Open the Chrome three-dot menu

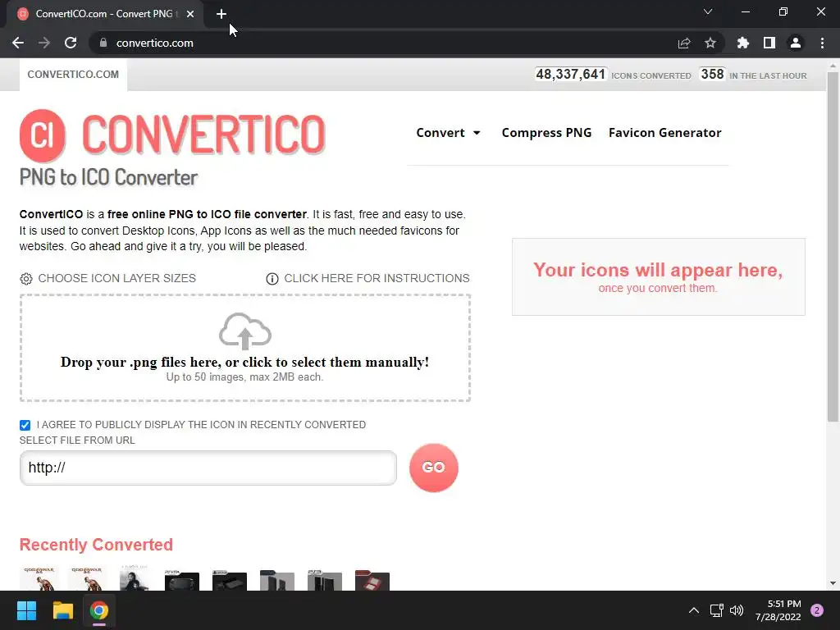[x=822, y=43]
